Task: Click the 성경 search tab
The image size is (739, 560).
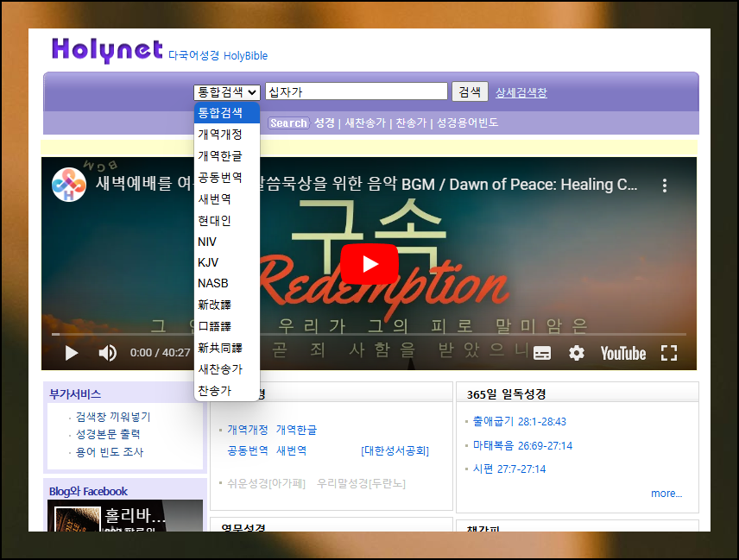Action: pos(325,123)
